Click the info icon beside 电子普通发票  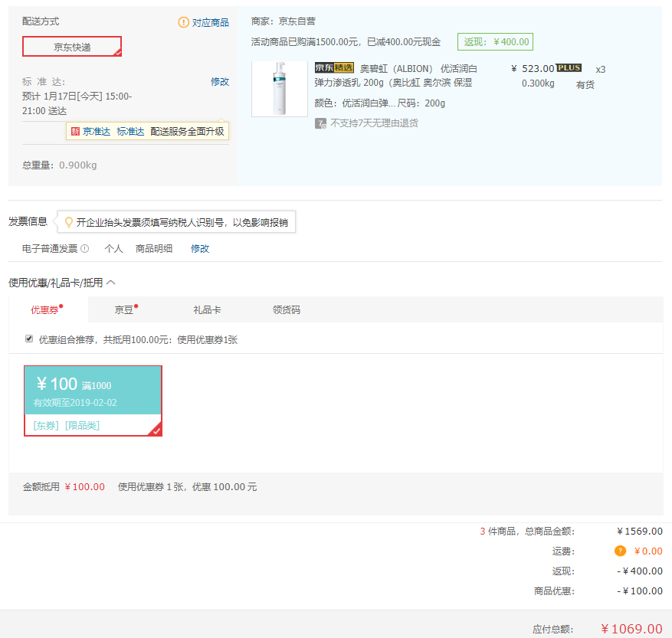85,248
